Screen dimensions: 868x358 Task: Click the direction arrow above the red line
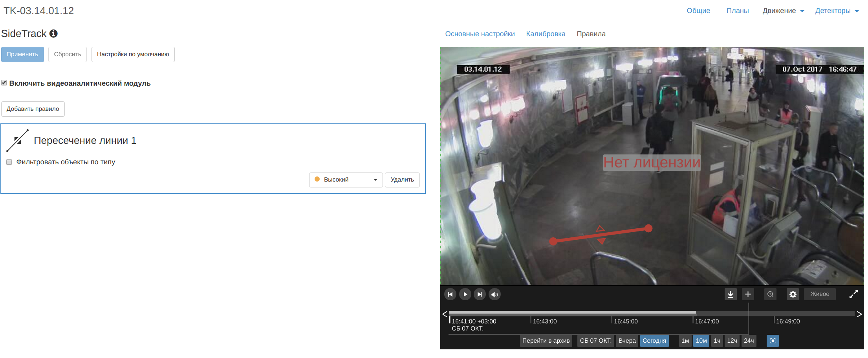click(x=600, y=229)
